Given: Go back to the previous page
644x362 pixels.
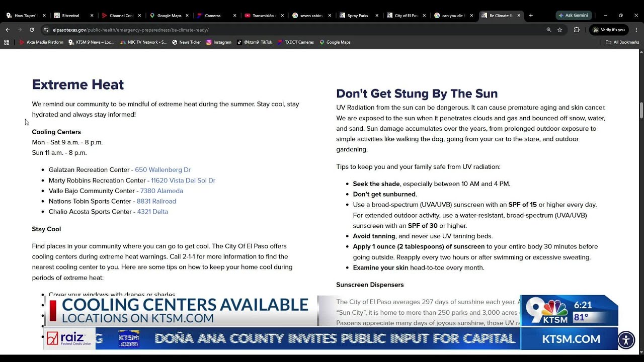Looking at the screenshot, I should click(8, 30).
